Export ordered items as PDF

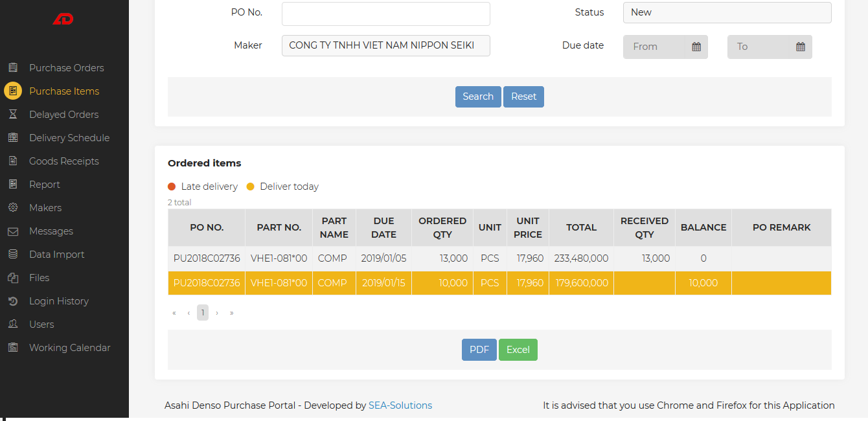[479, 350]
